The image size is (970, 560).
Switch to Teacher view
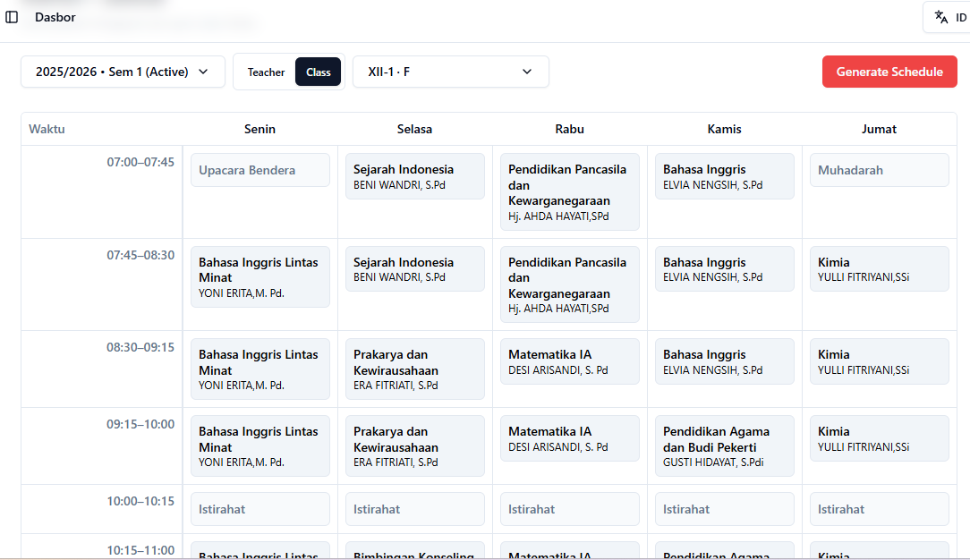pos(266,72)
